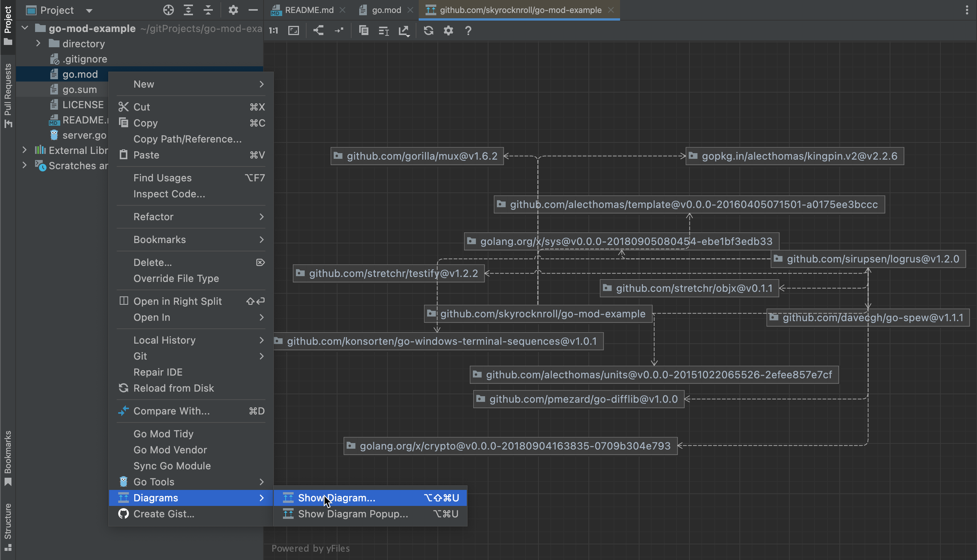977x560 pixels.
Task: Expand all nodes using the Expand All icon
Action: (188, 10)
